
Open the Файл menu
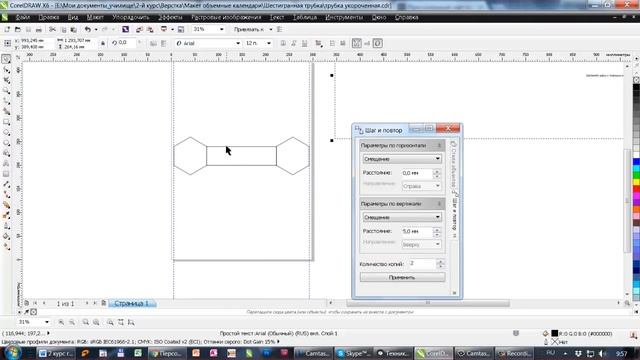pos(22,17)
